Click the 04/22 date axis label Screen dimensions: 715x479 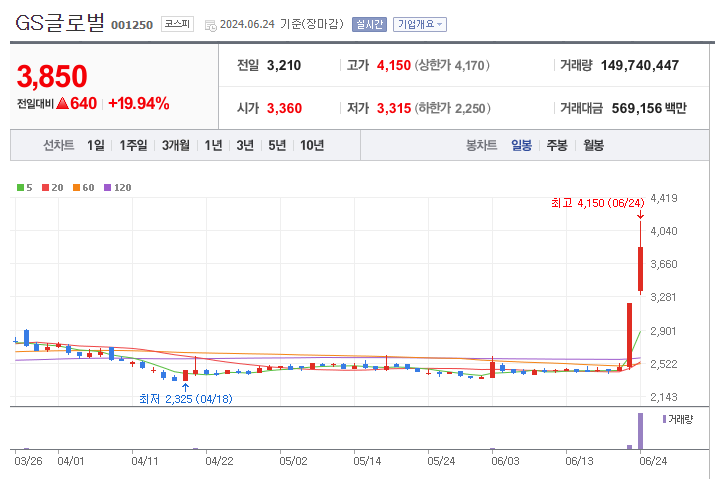point(219,461)
